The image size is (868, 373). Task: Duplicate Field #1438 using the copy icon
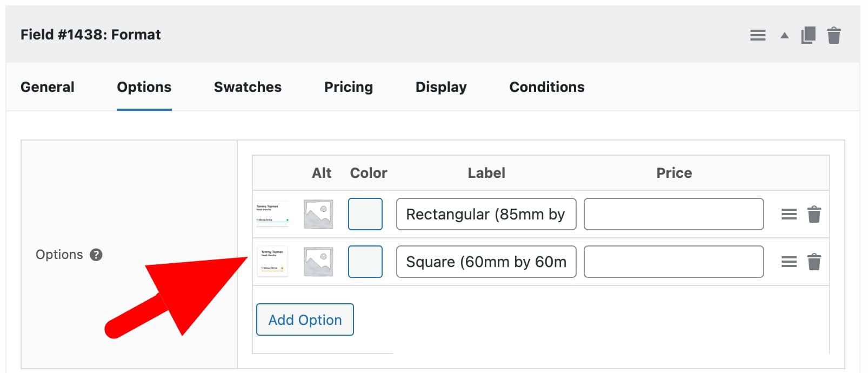(x=808, y=35)
